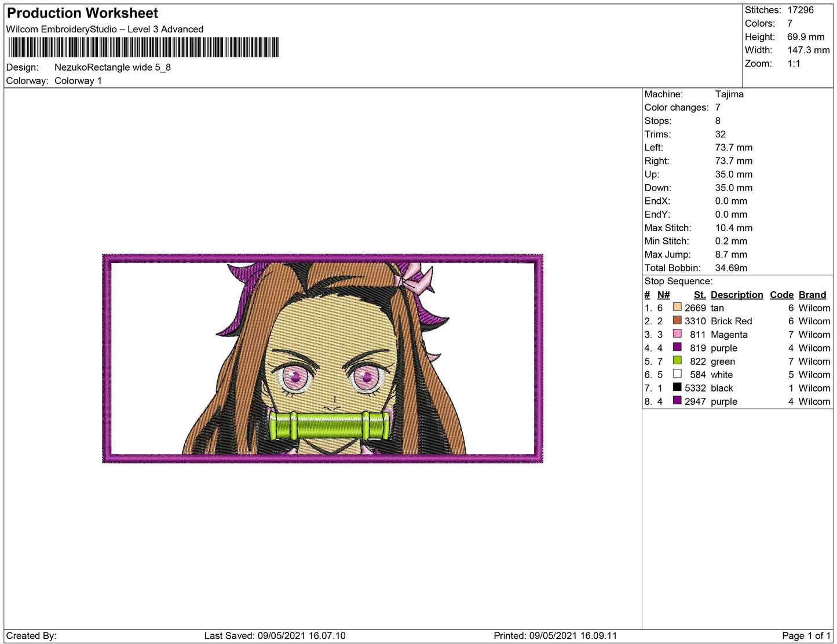Viewport: 837px width, 644px height.
Task: Click the 'Page 1 of 1' indicator
Action: coord(807,636)
